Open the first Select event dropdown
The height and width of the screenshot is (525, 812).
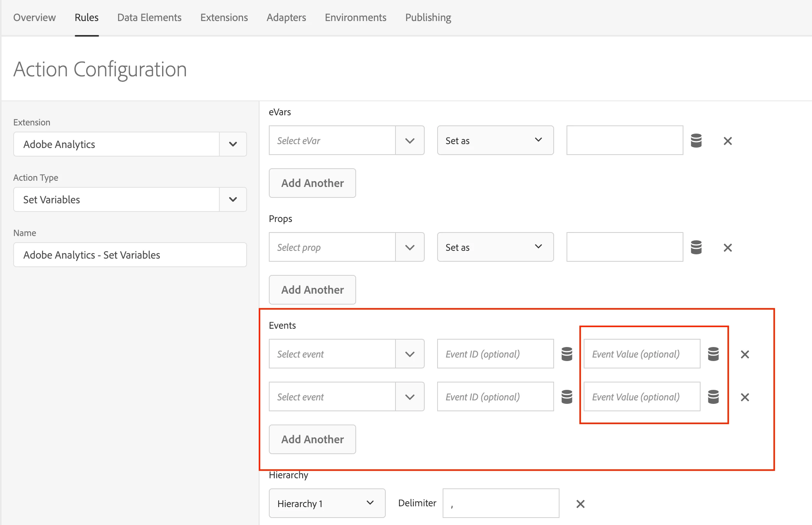click(x=410, y=354)
